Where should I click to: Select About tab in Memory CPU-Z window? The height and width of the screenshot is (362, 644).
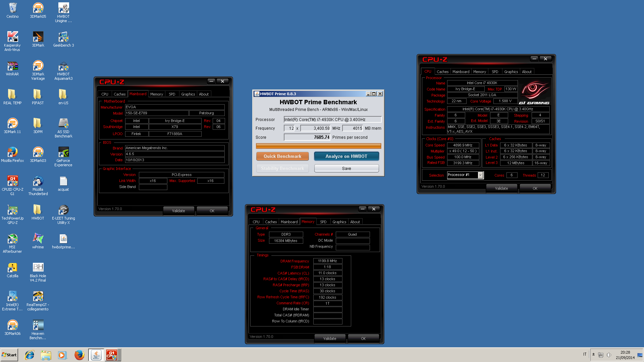pyautogui.click(x=355, y=222)
